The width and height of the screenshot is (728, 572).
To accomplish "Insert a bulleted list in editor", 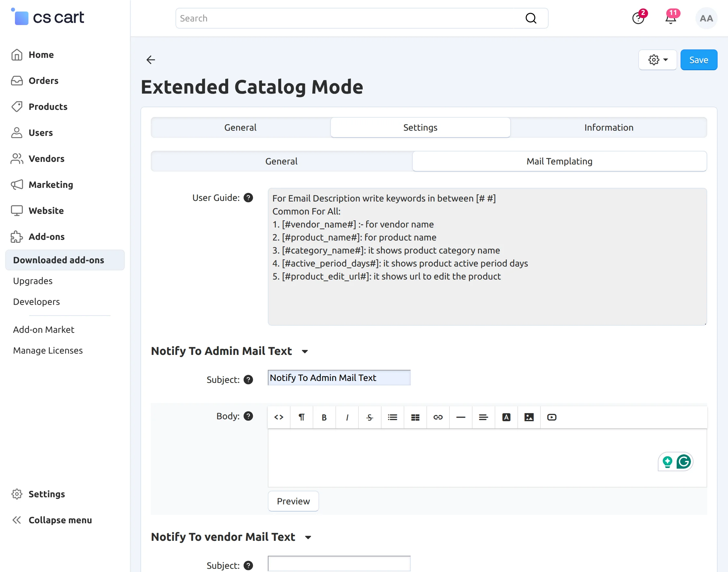I will click(x=393, y=417).
